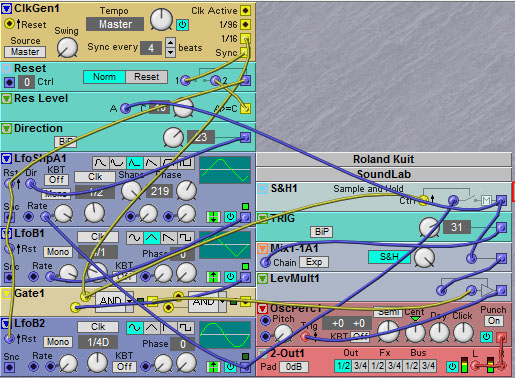515x378 pixels.
Task: Select the Norm mode in Reset module
Action: coord(104,77)
